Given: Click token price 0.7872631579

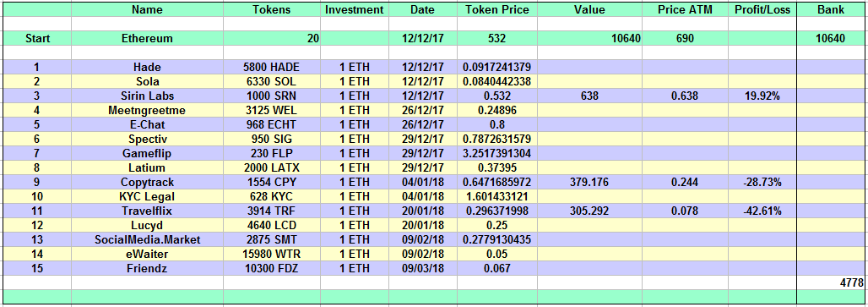Looking at the screenshot, I should (x=497, y=139).
